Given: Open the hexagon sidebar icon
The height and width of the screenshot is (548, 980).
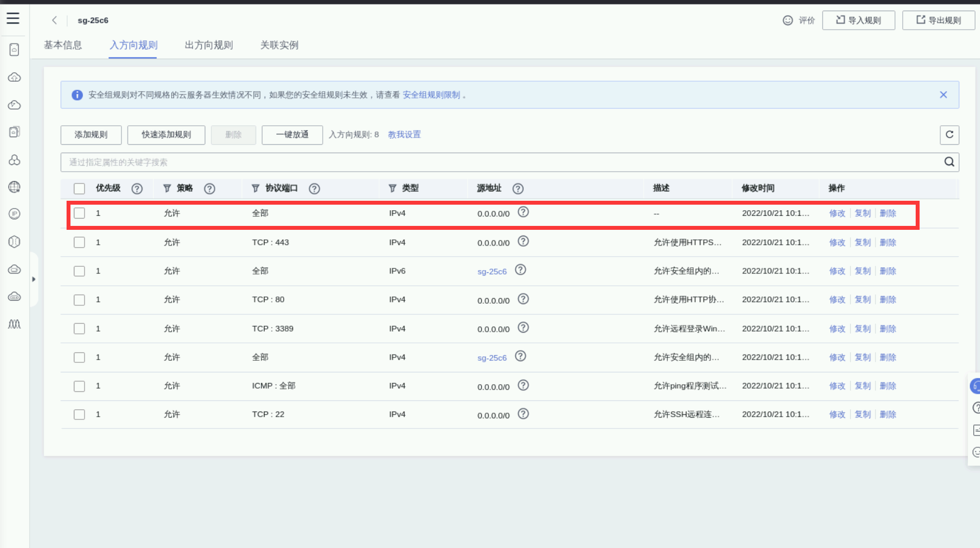Looking at the screenshot, I should [15, 242].
